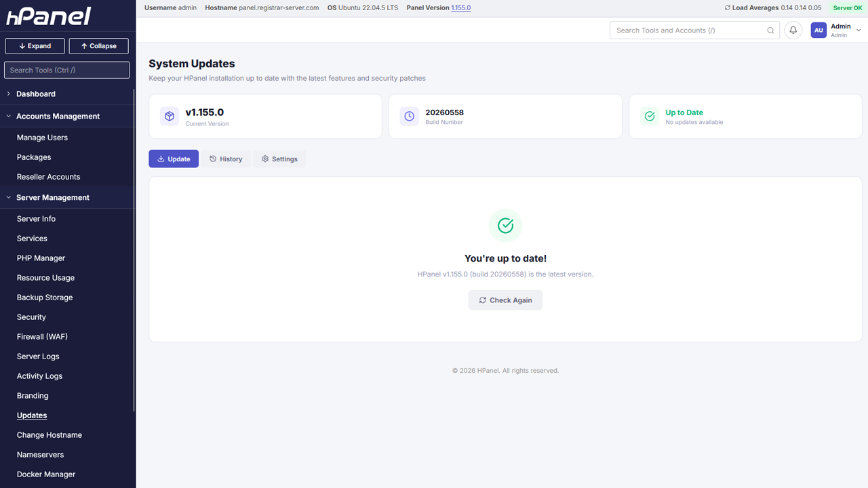This screenshot has height=488, width=868.
Task: Open Firewall (WAF) in sidebar
Action: 42,337
